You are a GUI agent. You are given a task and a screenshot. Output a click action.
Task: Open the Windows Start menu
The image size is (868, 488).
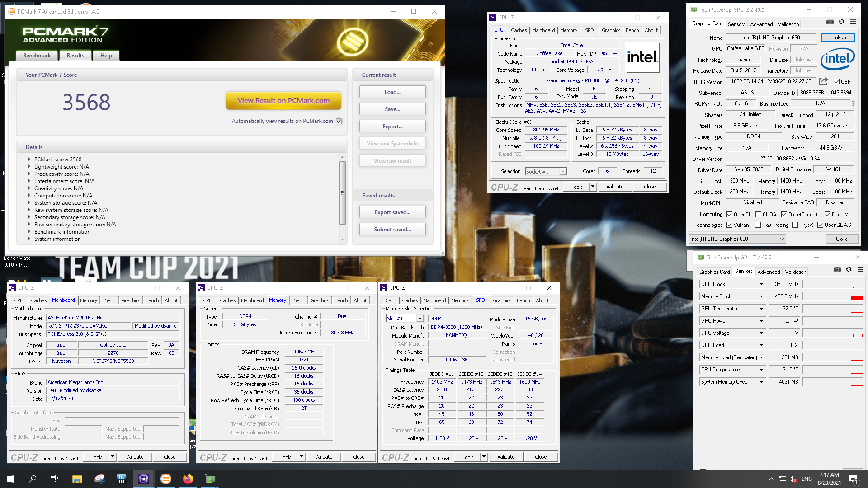coord(11,479)
